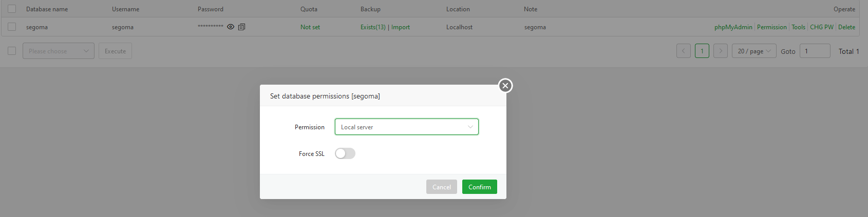Open phpMyAdmin for segoma database

[x=733, y=27]
